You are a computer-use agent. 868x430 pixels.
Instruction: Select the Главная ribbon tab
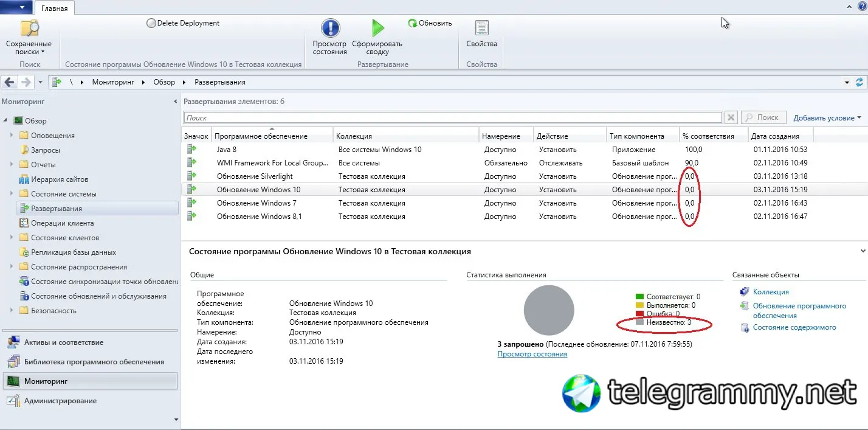tap(55, 9)
